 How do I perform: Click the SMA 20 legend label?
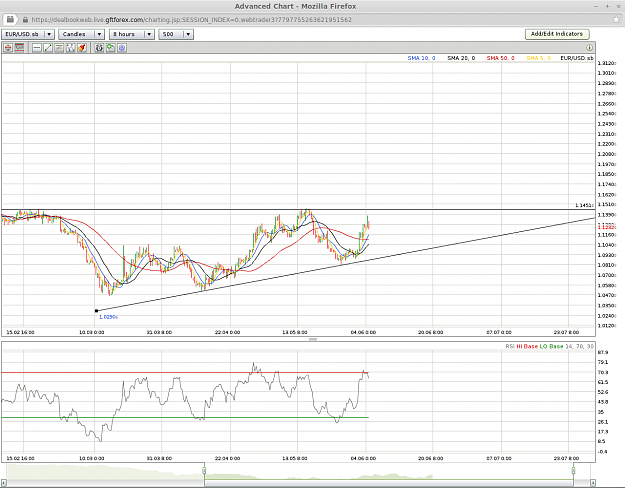[x=461, y=58]
